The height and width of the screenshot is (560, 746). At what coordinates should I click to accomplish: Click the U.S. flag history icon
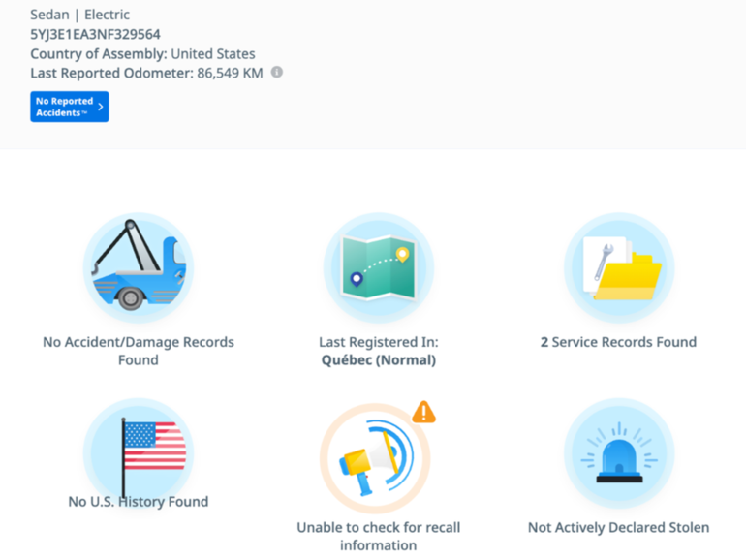click(138, 452)
